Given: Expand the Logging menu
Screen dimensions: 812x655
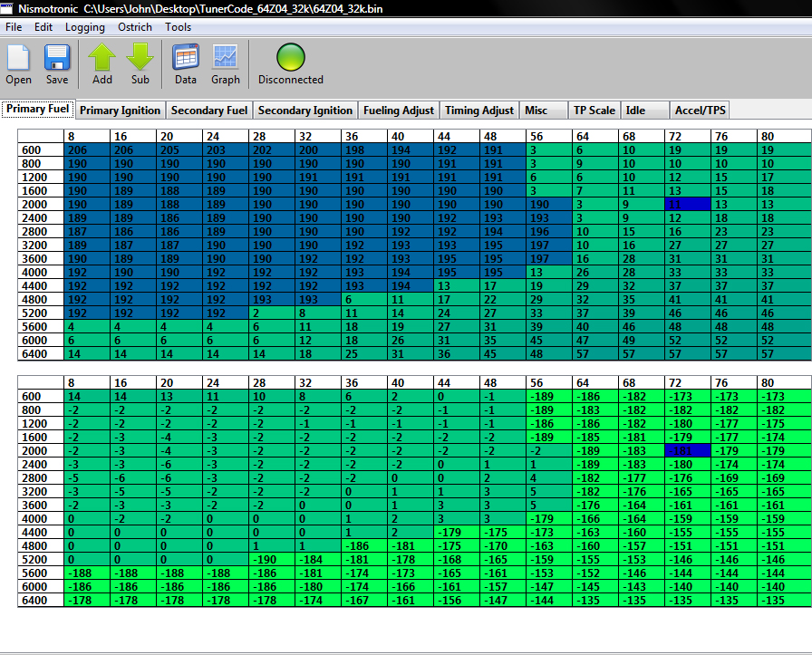Looking at the screenshot, I should pyautogui.click(x=85, y=27).
